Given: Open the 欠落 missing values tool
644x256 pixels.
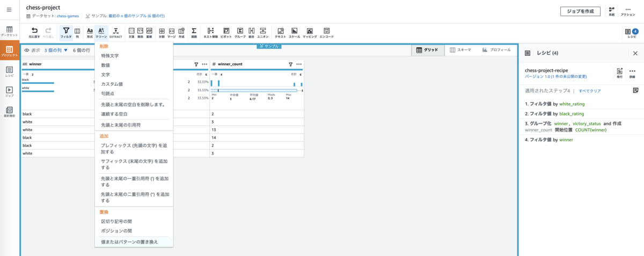Looking at the screenshot, I should click(x=131, y=33).
